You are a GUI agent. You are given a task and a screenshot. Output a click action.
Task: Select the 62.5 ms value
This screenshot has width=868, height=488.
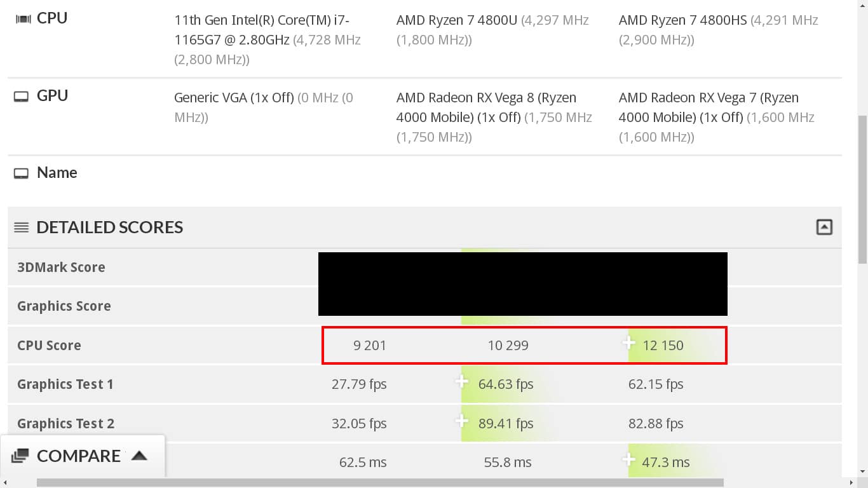[x=363, y=463]
